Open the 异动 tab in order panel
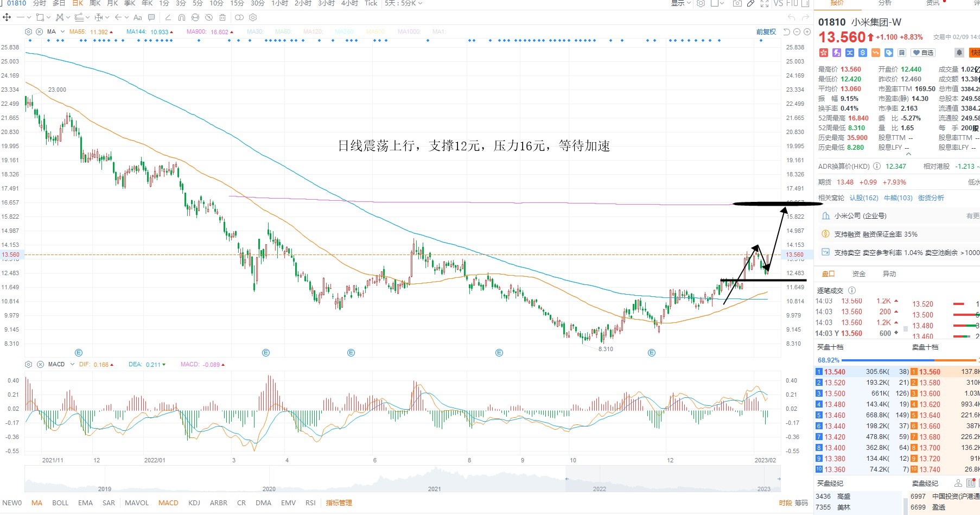Viewport: 980px width, 515px height. 889,274
